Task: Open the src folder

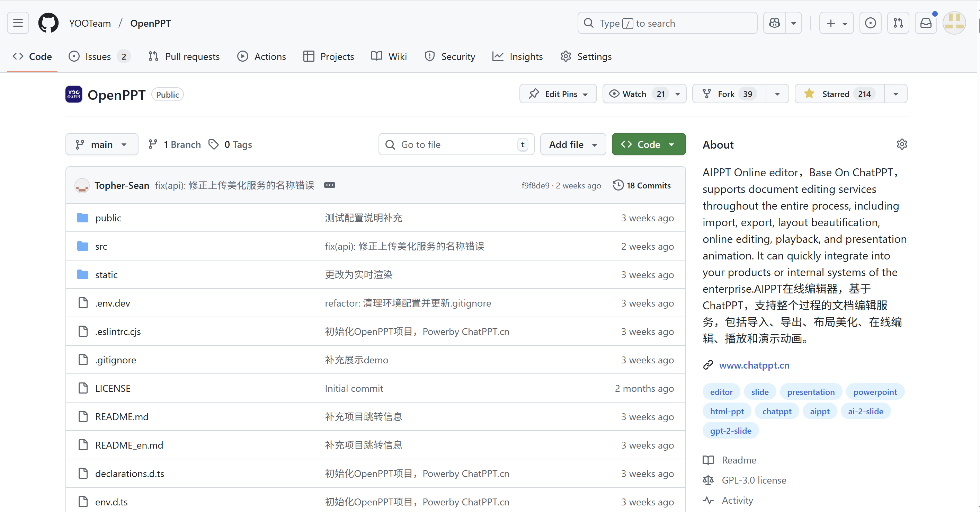Action: [101, 247]
